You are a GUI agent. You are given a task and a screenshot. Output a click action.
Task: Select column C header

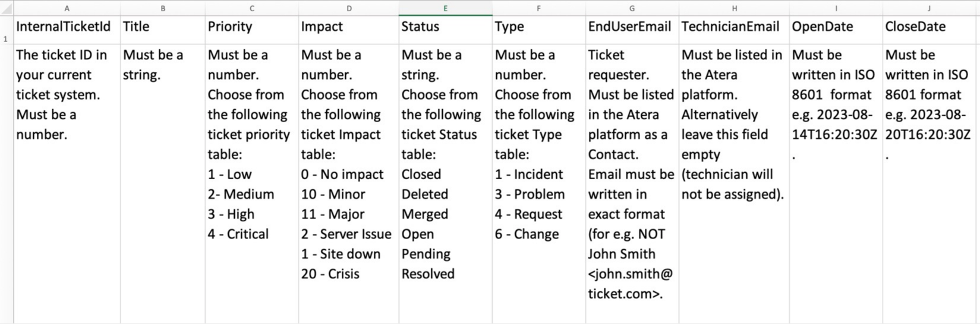point(252,8)
